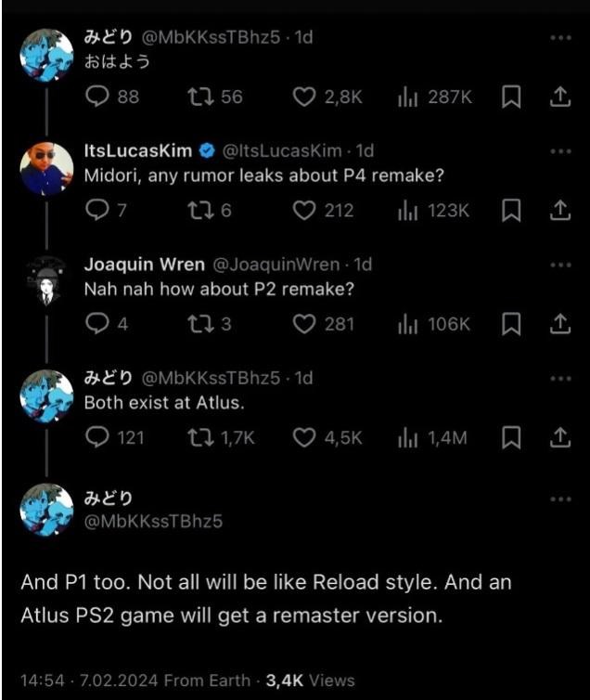This screenshot has height=700, width=590.
Task: Bookmark the "Both exist at Atlus" tweet
Action: click(x=511, y=437)
